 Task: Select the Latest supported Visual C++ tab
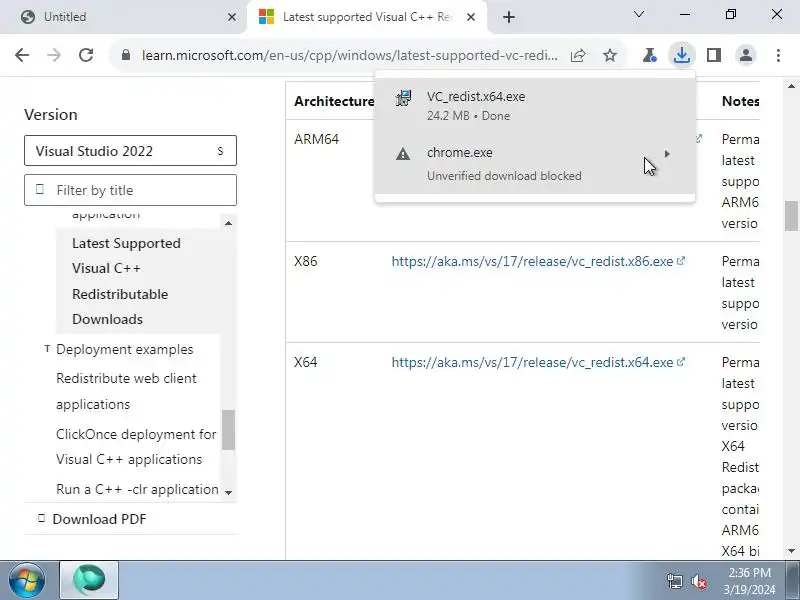[366, 17]
